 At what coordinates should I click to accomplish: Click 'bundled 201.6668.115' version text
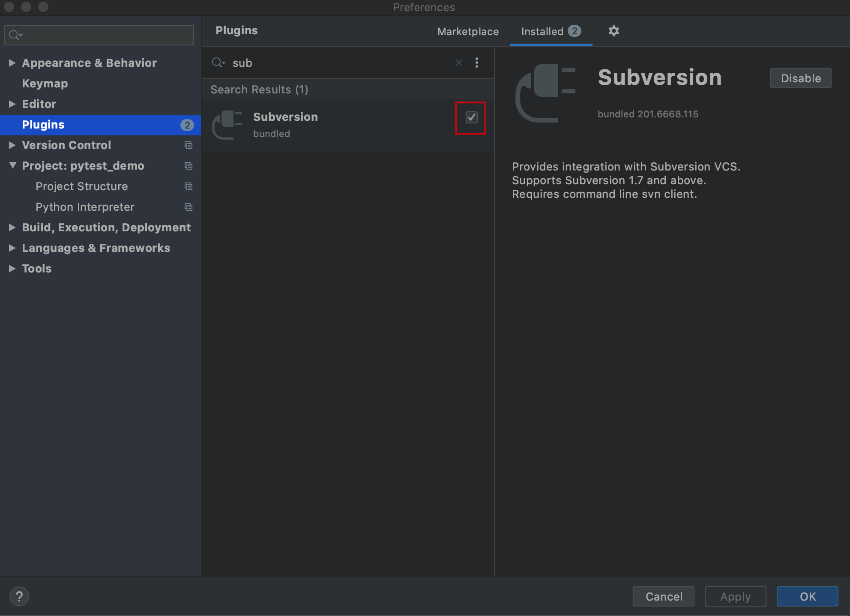click(x=648, y=114)
